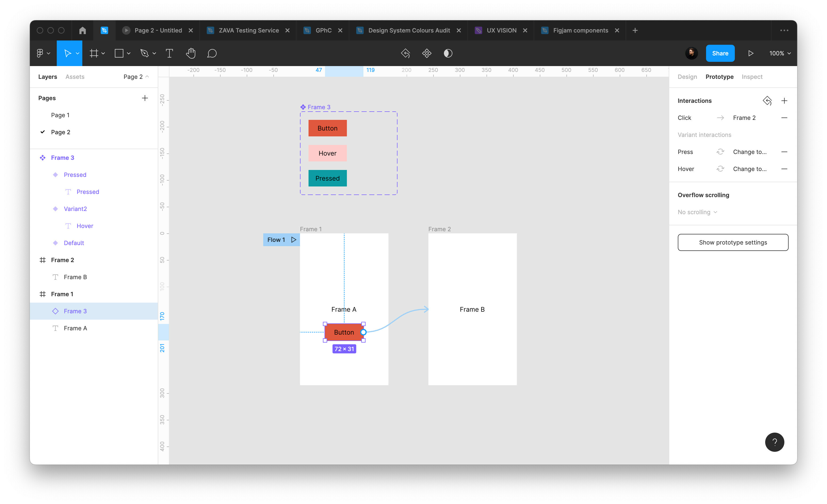Image resolution: width=827 pixels, height=504 pixels.
Task: Select the red Button variant in Frame 3
Action: [328, 128]
